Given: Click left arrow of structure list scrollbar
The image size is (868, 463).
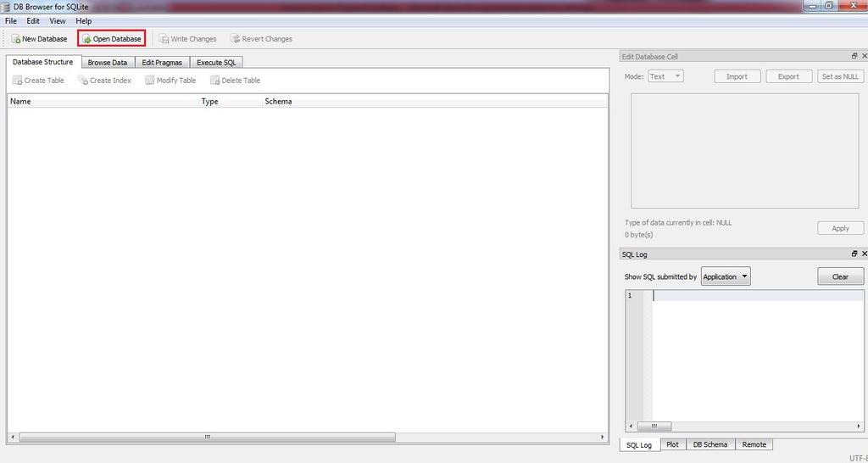Looking at the screenshot, I should click(x=13, y=437).
